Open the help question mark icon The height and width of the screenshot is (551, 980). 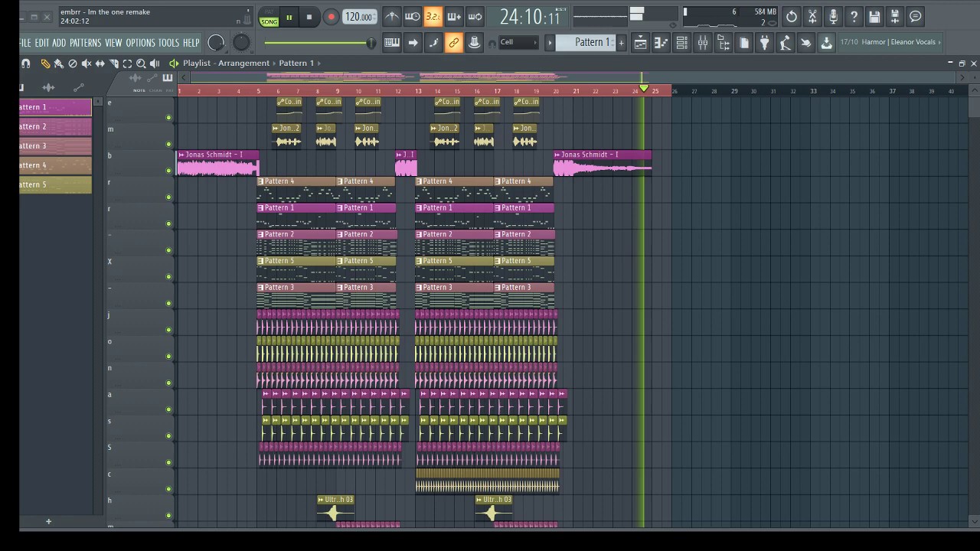(x=854, y=16)
